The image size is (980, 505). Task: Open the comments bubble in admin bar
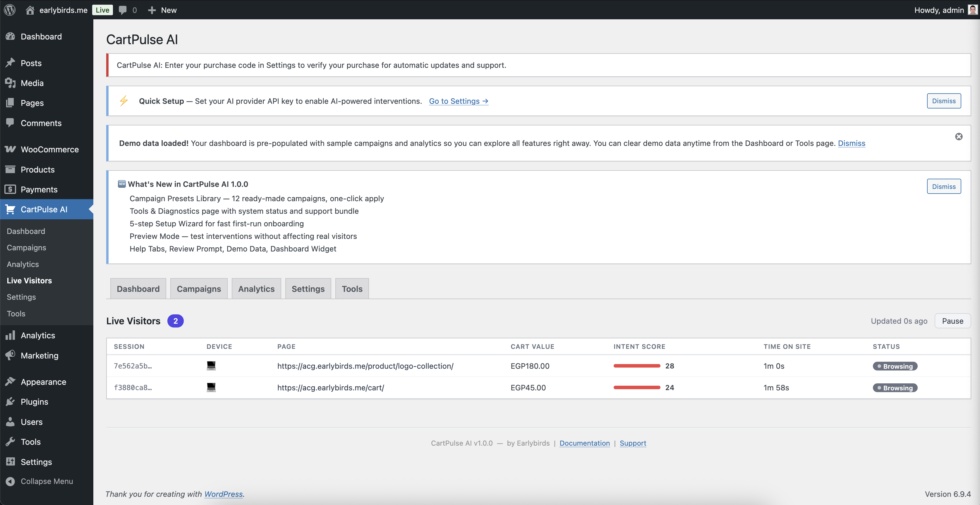point(123,10)
